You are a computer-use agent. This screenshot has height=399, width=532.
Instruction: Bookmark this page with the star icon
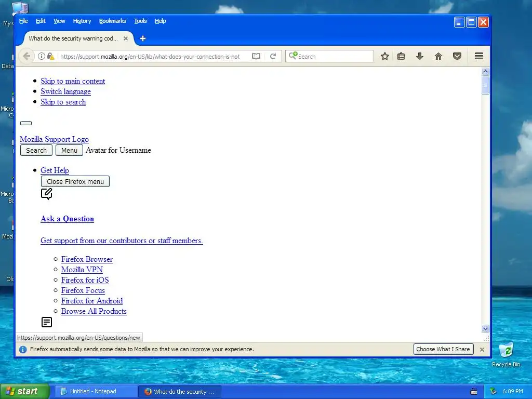click(x=385, y=56)
